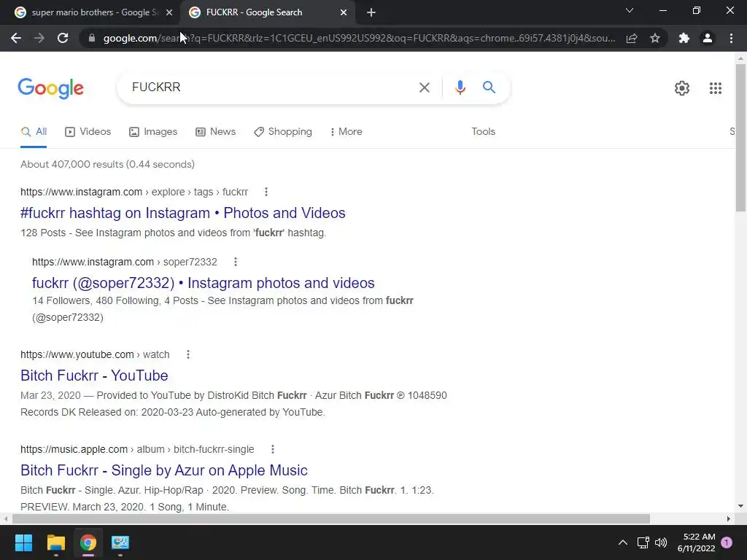
Task: Switch to Shopping results
Action: tap(283, 132)
